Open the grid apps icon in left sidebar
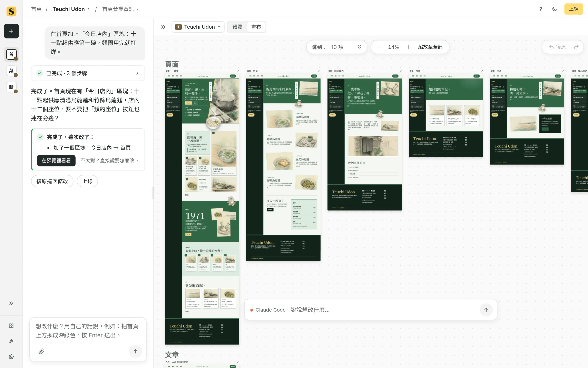This screenshot has width=588, height=368. pyautogui.click(x=11, y=326)
